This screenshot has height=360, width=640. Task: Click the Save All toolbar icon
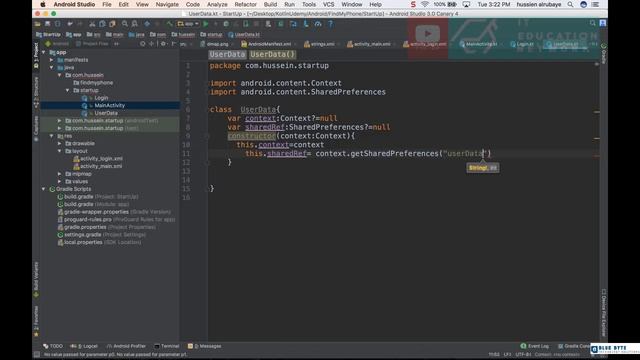48,24
